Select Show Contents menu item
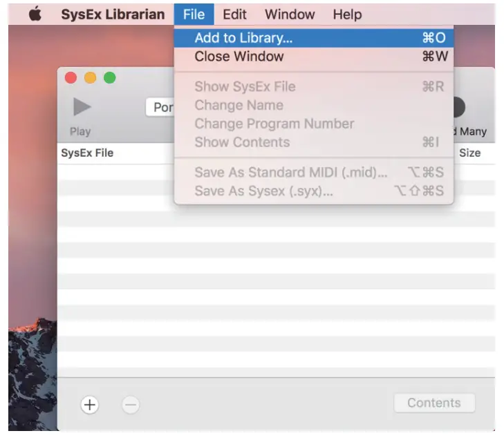The height and width of the screenshot is (440, 504). point(314,142)
